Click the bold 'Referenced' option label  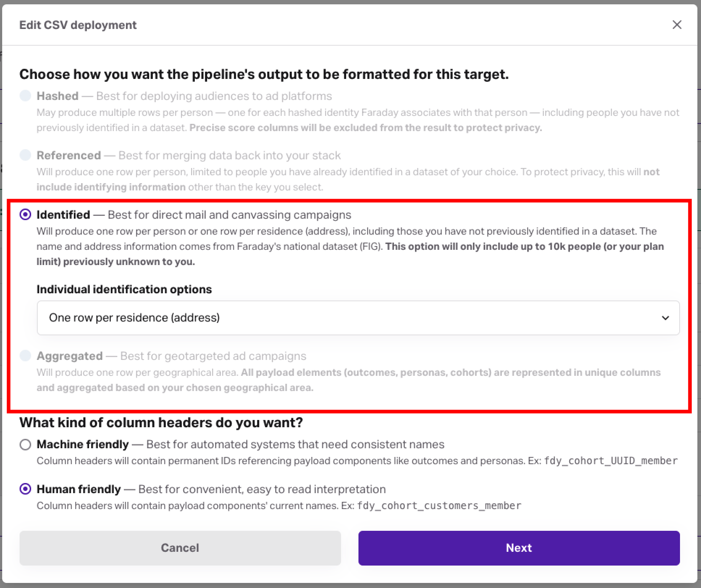(69, 155)
